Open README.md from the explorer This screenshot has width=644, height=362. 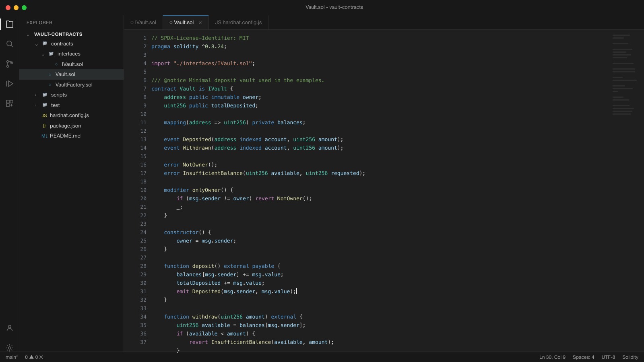[72, 136]
